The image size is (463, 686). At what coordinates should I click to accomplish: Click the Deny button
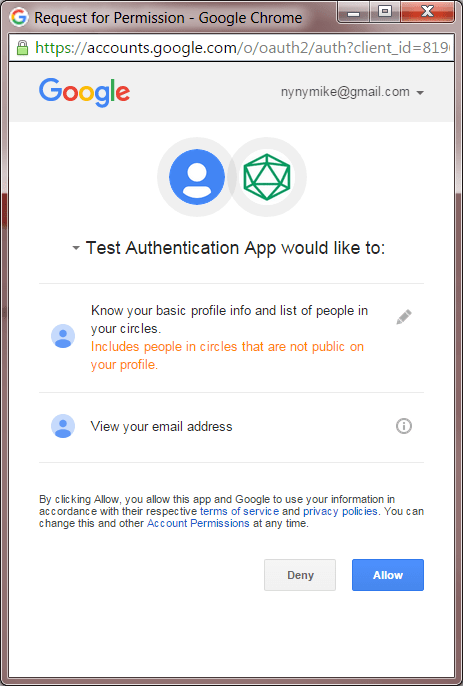tap(300, 575)
